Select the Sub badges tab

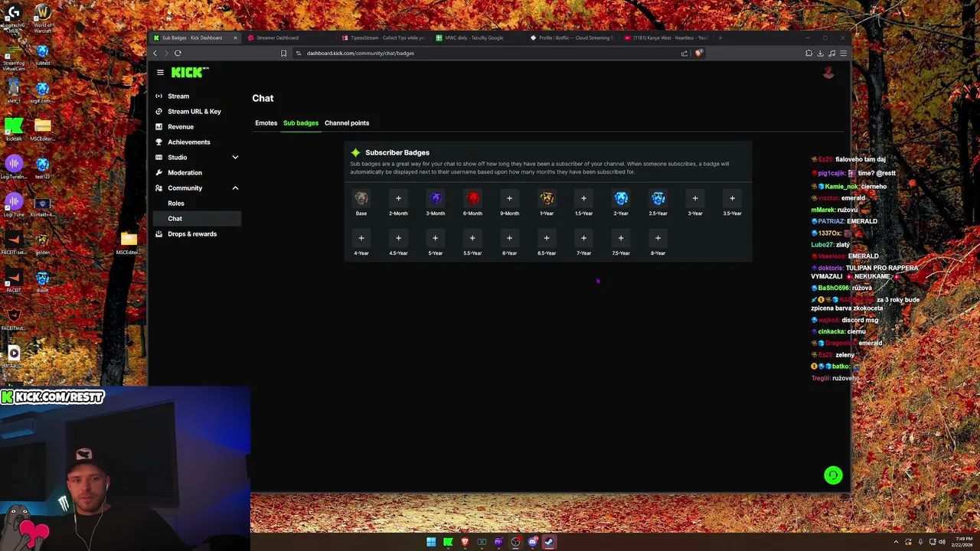pos(301,122)
